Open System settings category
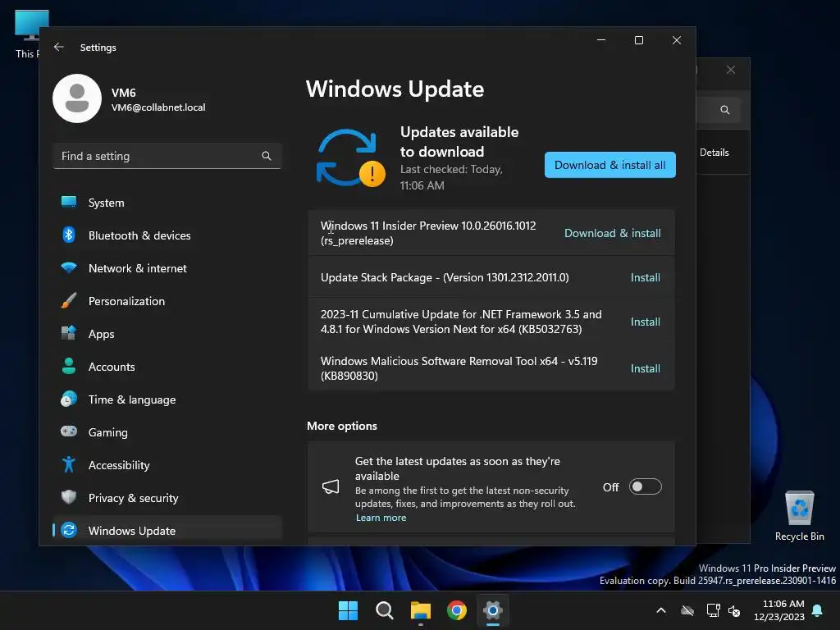Viewport: 840px width, 630px height. tap(167, 203)
